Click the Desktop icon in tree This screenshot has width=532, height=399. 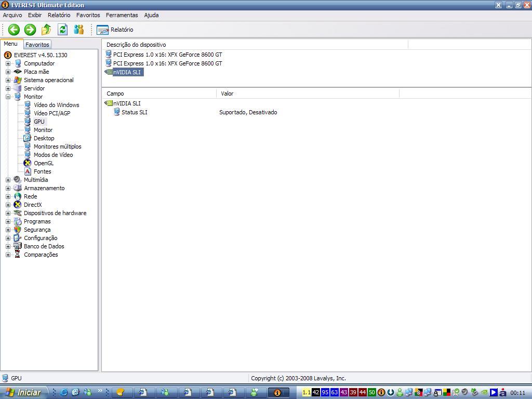[28, 138]
